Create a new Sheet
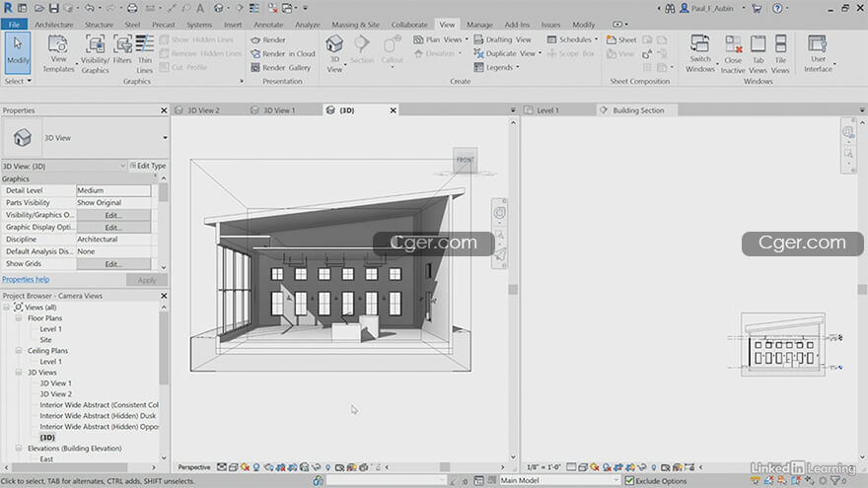The image size is (868, 488). [621, 39]
